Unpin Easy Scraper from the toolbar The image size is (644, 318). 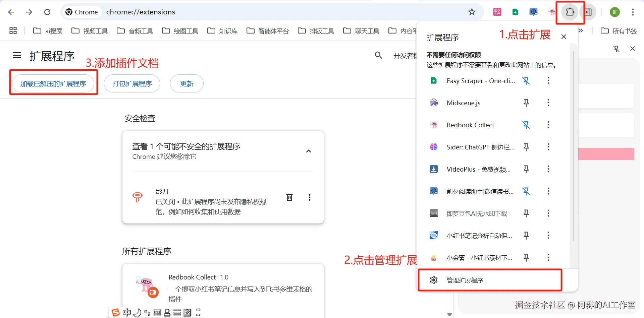click(x=526, y=80)
